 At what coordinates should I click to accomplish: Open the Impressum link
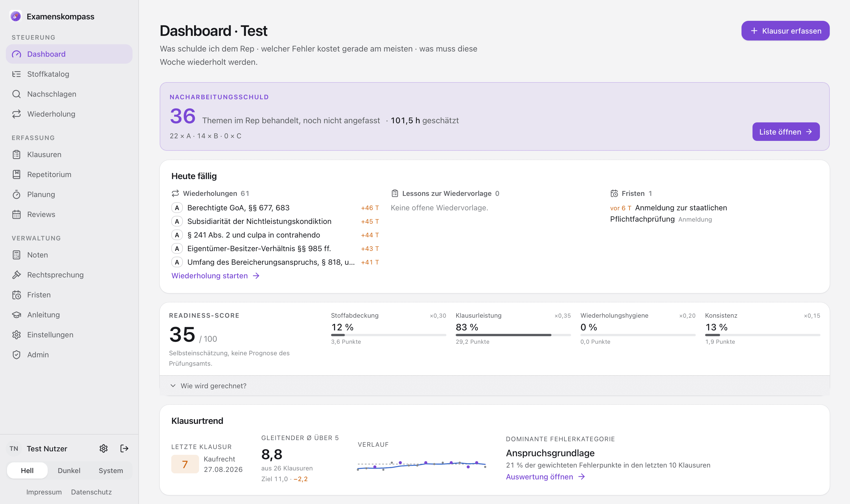(44, 492)
